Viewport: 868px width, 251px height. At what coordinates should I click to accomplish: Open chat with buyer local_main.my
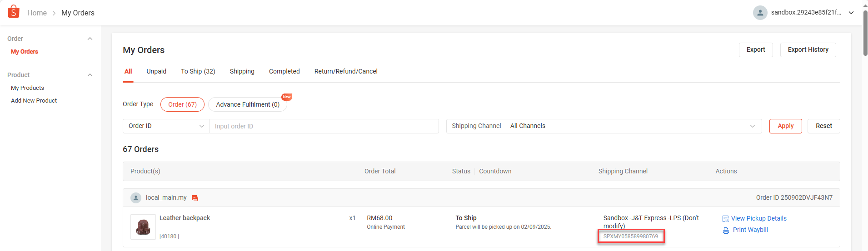195,198
